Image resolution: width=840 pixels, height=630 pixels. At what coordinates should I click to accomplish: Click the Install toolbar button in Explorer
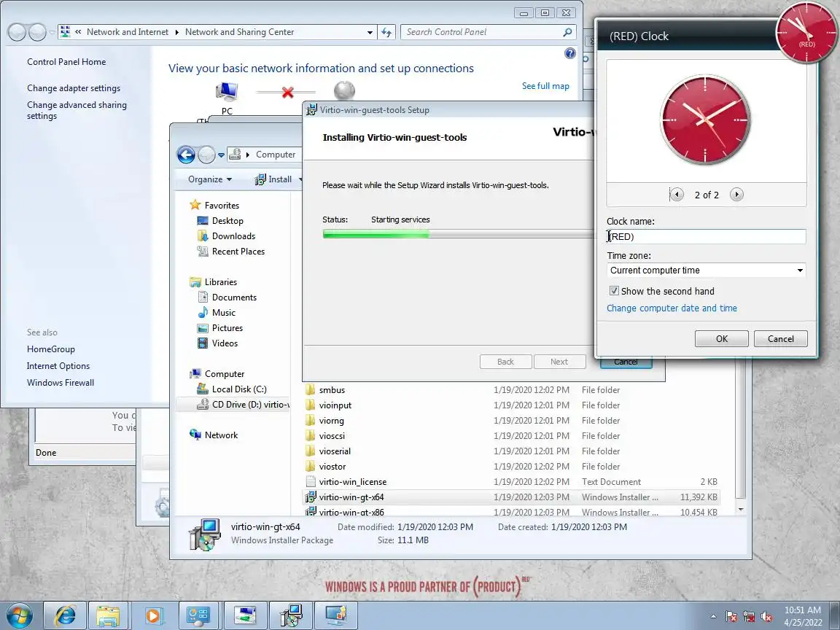click(273, 179)
